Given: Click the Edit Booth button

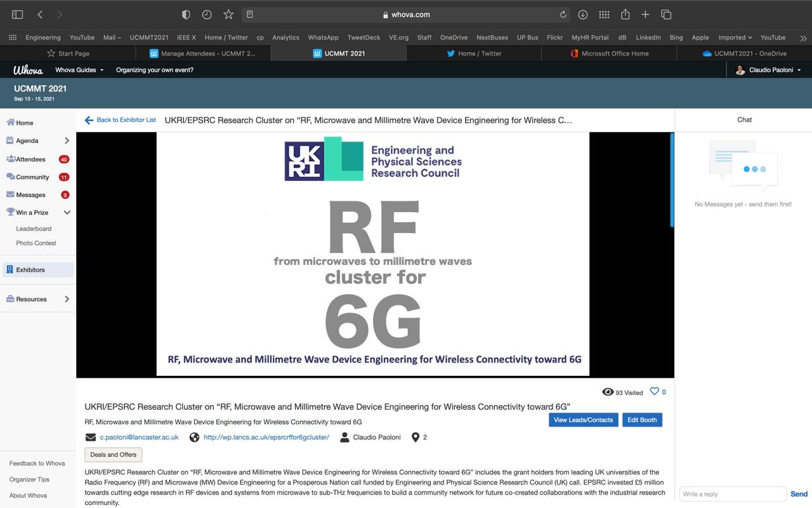Looking at the screenshot, I should point(642,420).
